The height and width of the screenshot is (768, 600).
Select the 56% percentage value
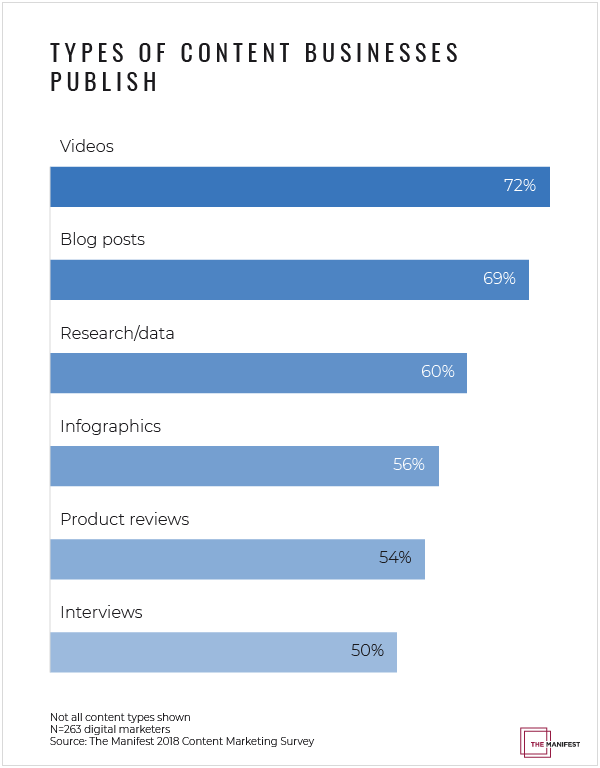click(408, 465)
